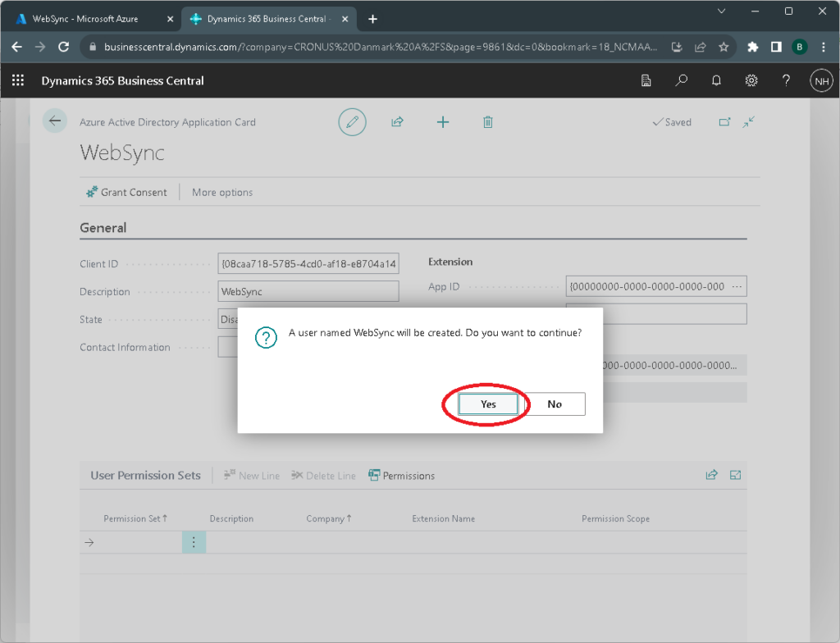Screen dimensions: 840x643
Task: Open Permissions in User Permission Sets
Action: tap(401, 476)
